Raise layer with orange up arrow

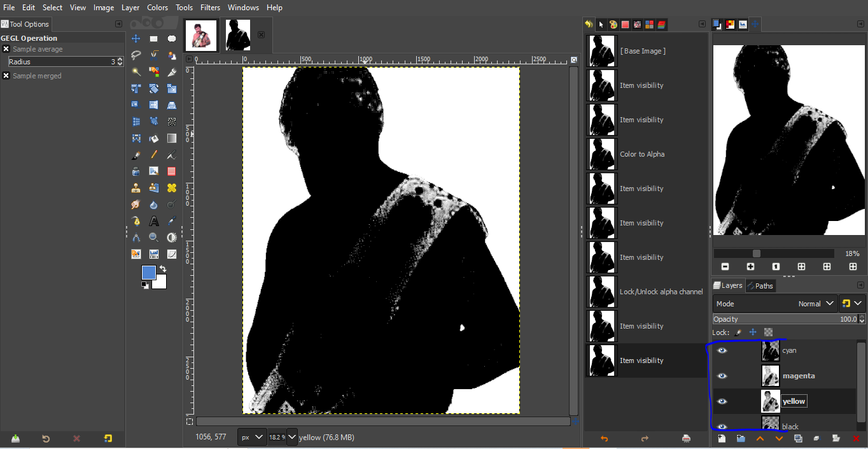(760, 438)
